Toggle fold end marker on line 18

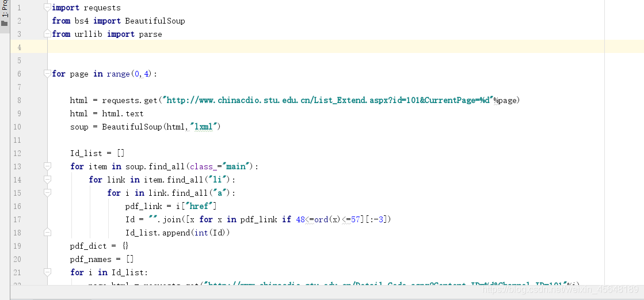[47, 232]
